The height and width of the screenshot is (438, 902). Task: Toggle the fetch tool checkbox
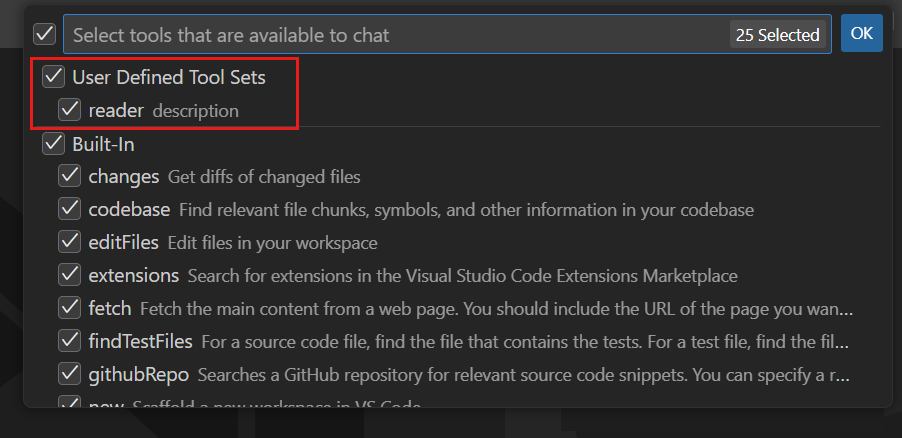coord(69,308)
